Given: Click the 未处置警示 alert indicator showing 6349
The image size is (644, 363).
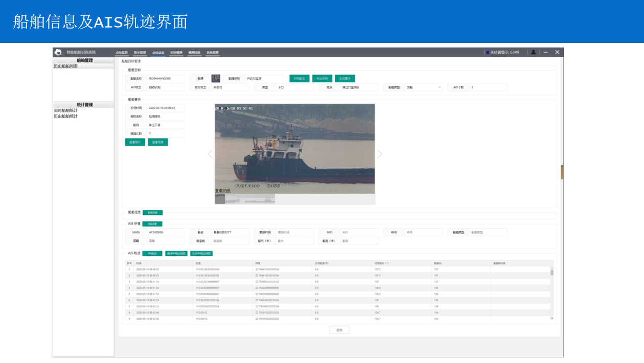Looking at the screenshot, I should click(503, 52).
